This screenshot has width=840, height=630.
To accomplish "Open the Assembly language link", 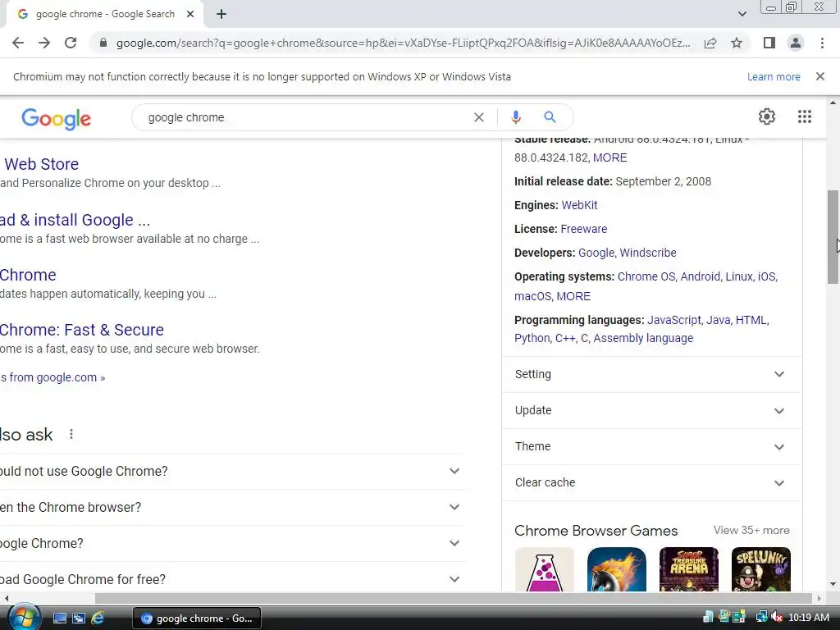I will point(643,338).
